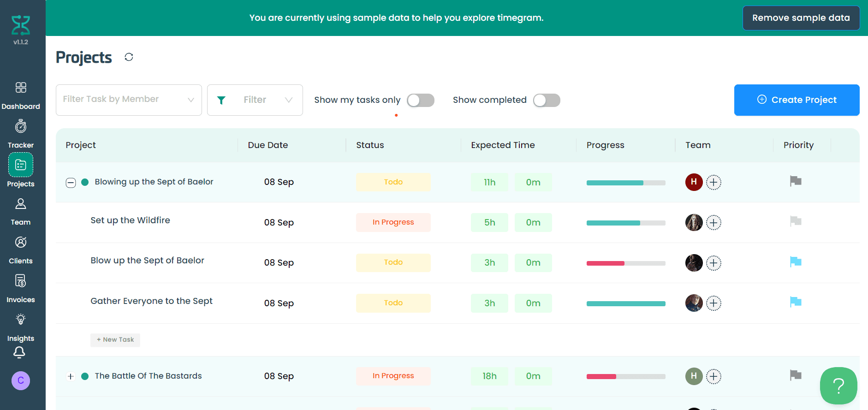Add member to The Battle Of The Bastards
The width and height of the screenshot is (868, 410).
713,376
